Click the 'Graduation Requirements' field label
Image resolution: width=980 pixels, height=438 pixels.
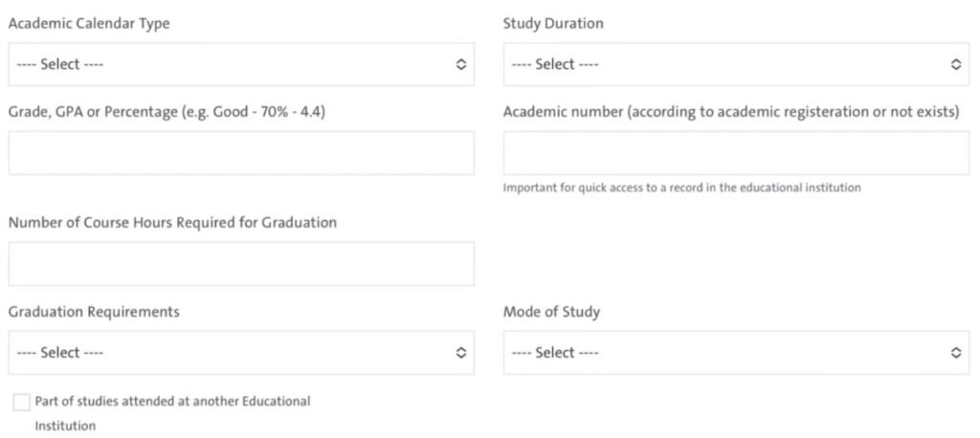(x=94, y=312)
